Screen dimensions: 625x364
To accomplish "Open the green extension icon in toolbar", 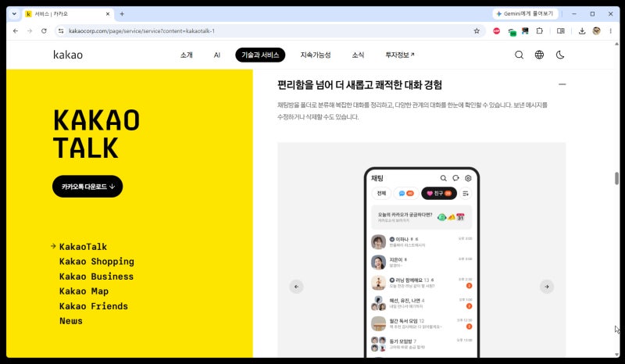I will (x=512, y=31).
